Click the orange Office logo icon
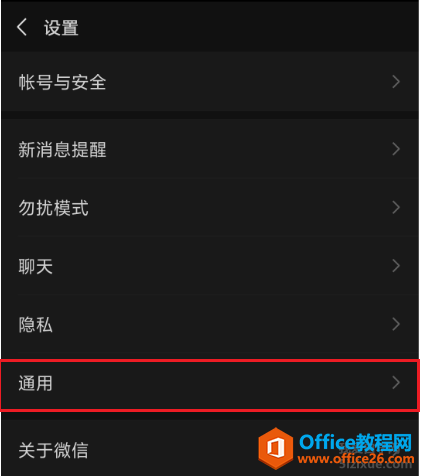 (x=276, y=448)
